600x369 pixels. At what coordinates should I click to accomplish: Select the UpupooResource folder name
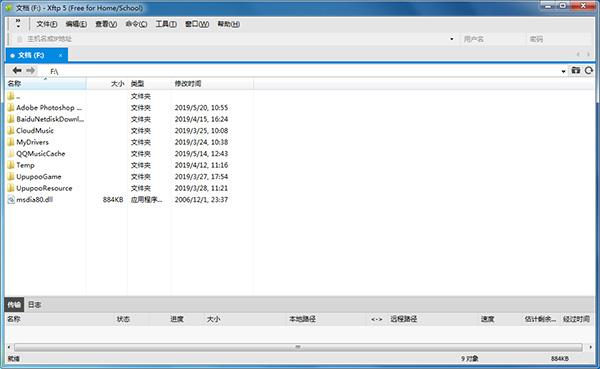point(44,188)
